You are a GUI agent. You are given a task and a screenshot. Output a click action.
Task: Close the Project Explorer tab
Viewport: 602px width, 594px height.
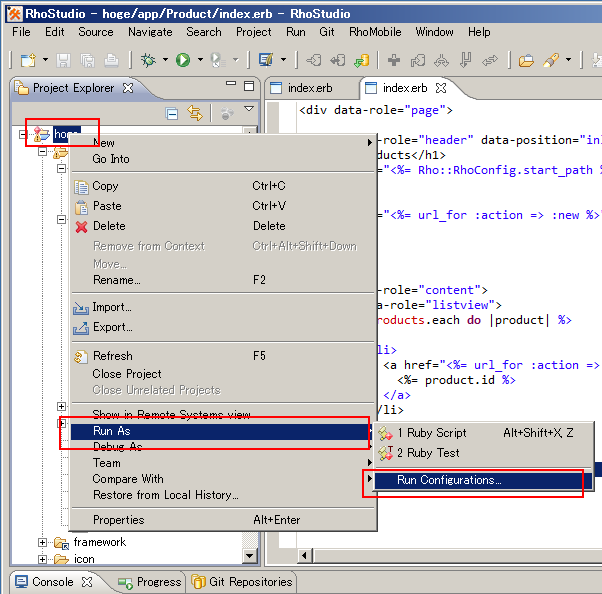click(x=128, y=88)
